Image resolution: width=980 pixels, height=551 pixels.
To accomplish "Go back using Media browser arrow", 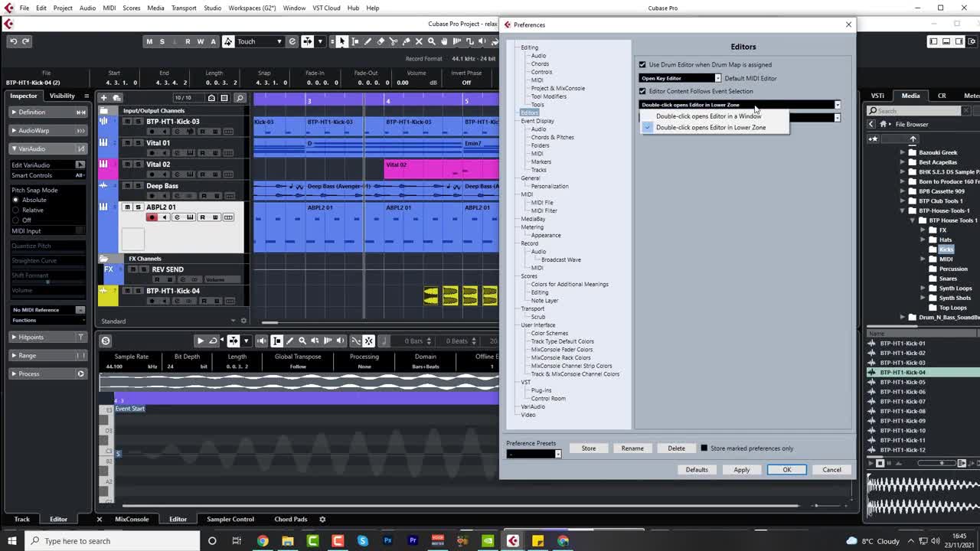I will pyautogui.click(x=871, y=124).
